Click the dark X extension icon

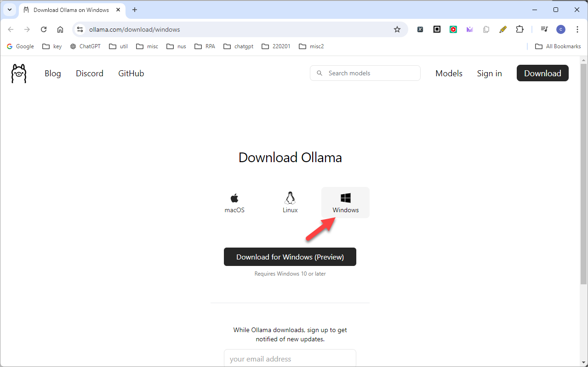coord(420,29)
